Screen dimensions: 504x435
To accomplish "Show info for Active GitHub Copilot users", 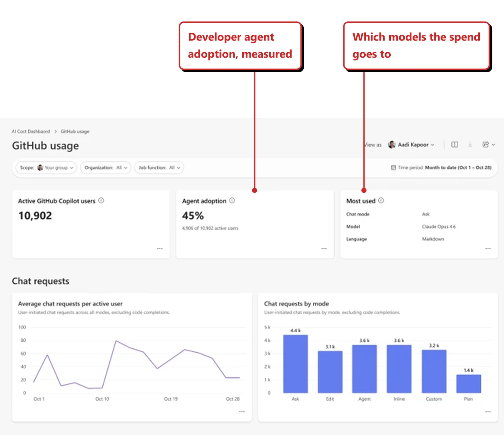I will point(101,201).
